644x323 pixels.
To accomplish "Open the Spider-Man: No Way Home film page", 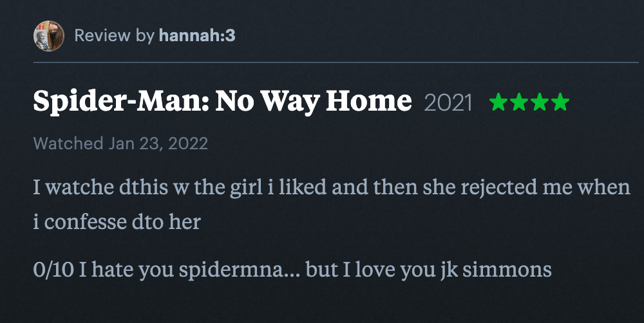I will 222,102.
